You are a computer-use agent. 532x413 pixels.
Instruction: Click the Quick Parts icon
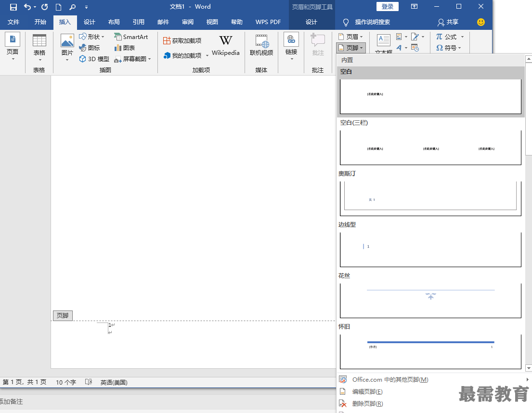pos(399,37)
